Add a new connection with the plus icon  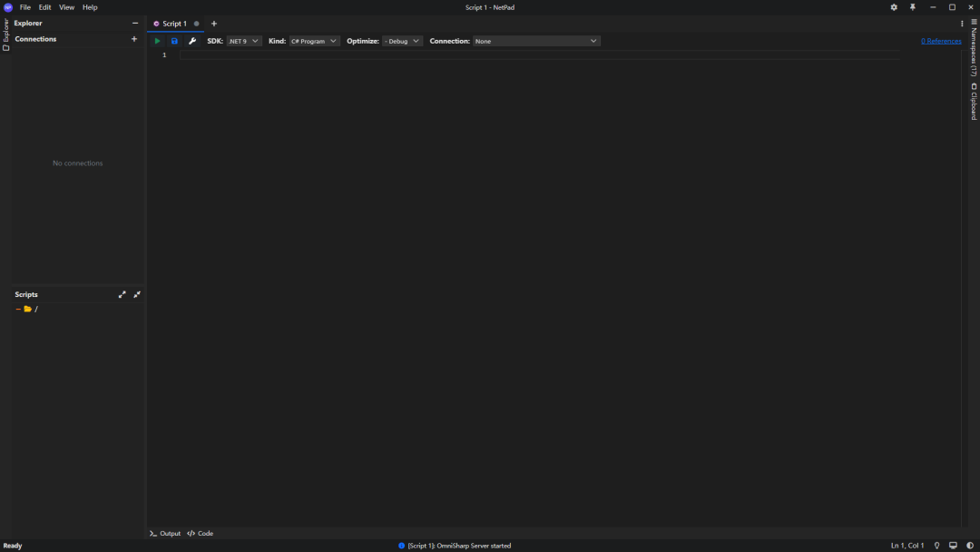pos(133,39)
